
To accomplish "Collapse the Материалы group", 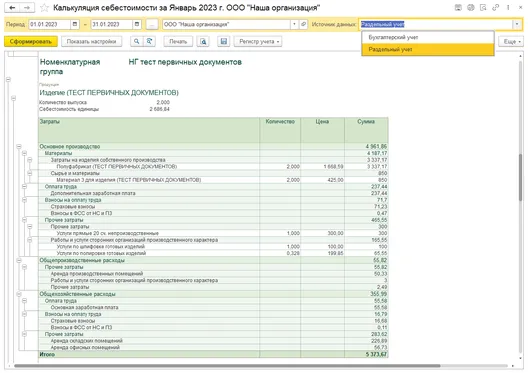I will 24,153.
